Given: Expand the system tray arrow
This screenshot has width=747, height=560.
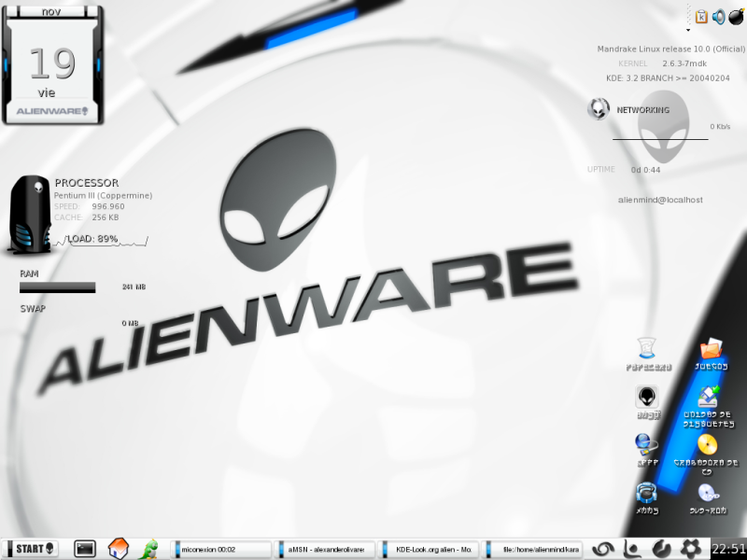Looking at the screenshot, I should point(688,30).
